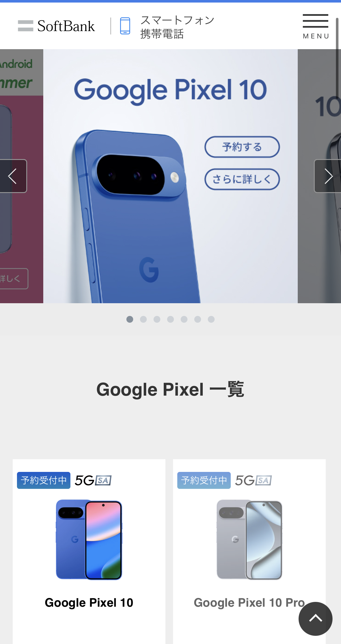Click the scroll-to-top round button
Screen dimensions: 341x644
(316, 619)
